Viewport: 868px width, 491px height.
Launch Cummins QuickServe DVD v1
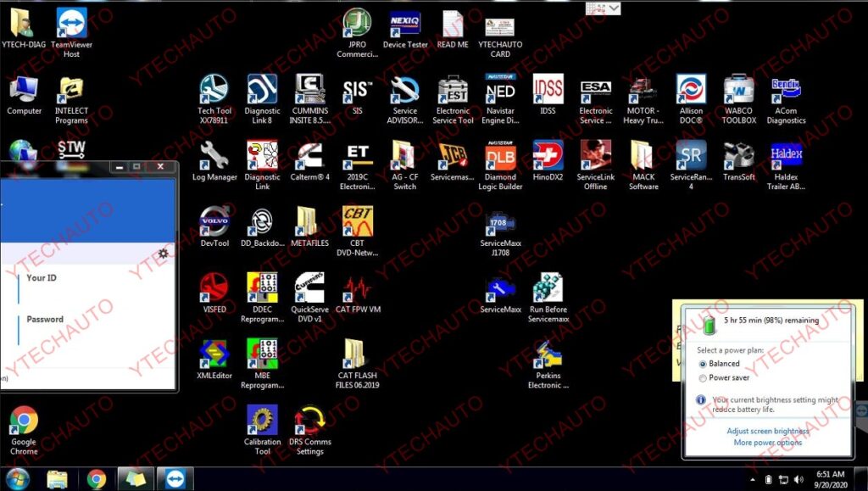point(310,298)
